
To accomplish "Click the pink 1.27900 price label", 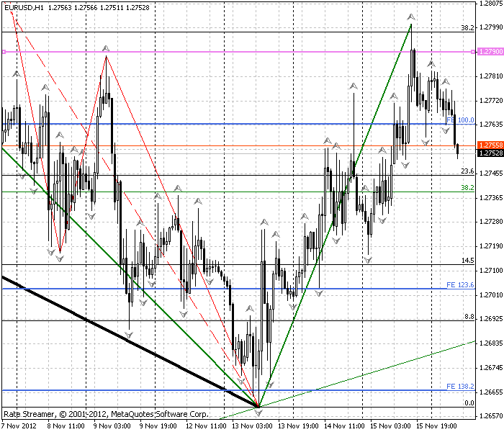I will pyautogui.click(x=490, y=51).
